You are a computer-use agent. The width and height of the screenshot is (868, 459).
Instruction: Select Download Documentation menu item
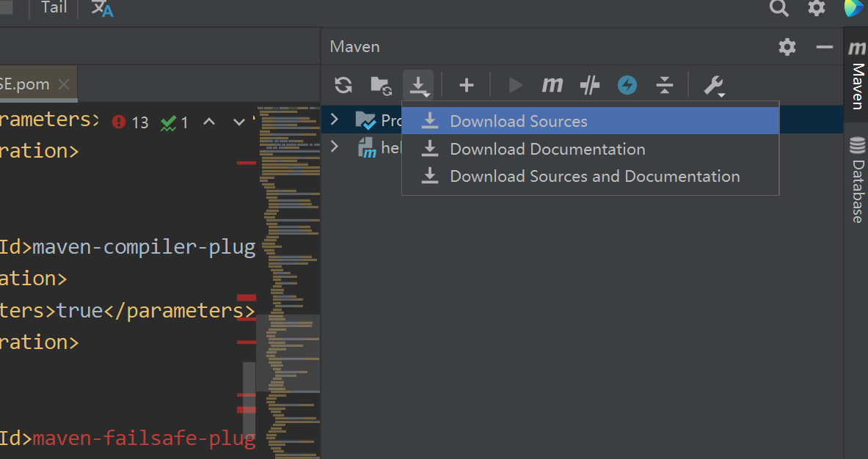[x=590, y=149]
